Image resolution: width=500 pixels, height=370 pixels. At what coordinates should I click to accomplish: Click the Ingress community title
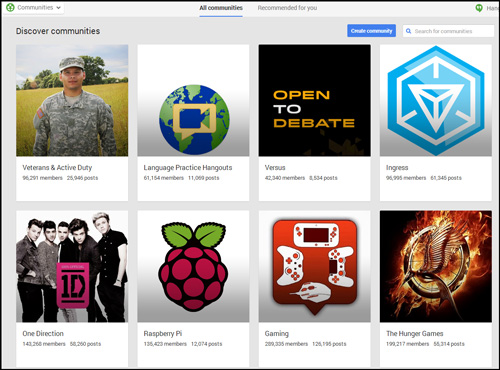point(397,168)
